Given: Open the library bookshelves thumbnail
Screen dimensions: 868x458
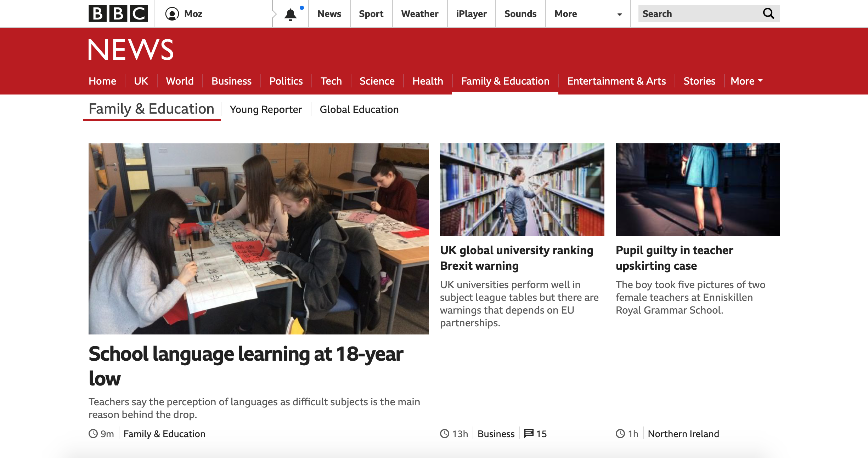Looking at the screenshot, I should click(522, 189).
